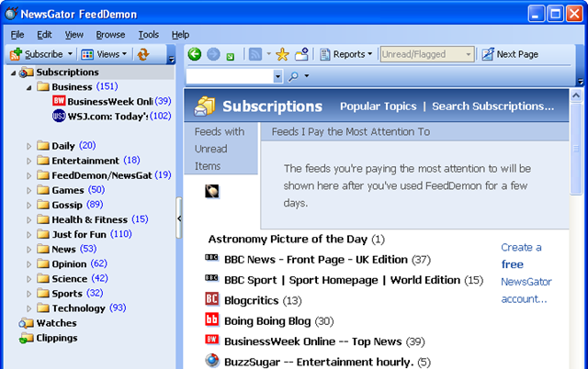Open the File menu
588x369 pixels.
(x=17, y=35)
